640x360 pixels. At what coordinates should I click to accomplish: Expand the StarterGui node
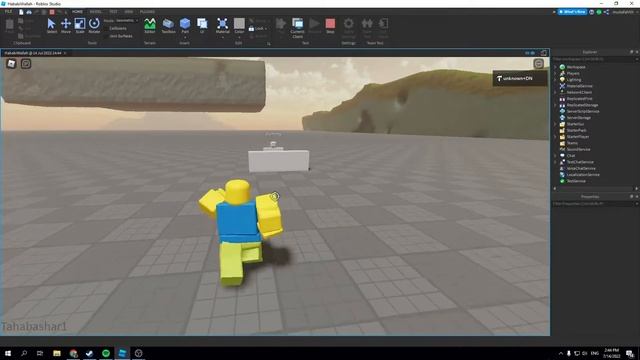pyautogui.click(x=555, y=124)
